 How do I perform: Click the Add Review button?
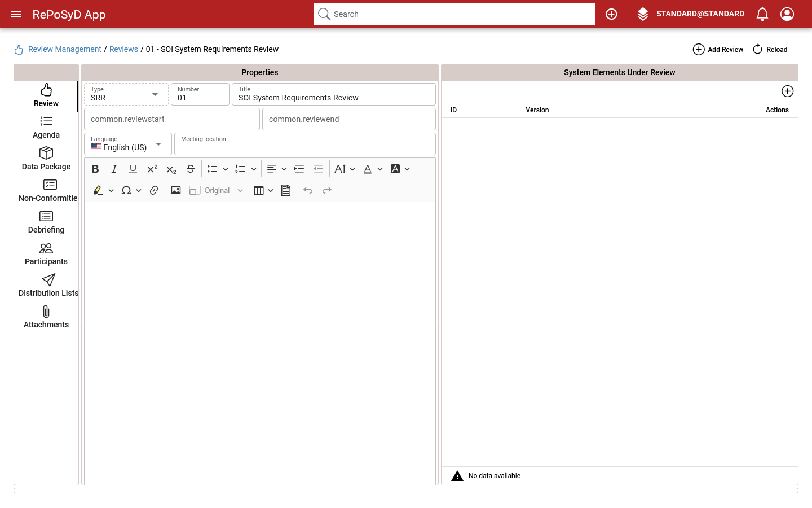tap(718, 50)
